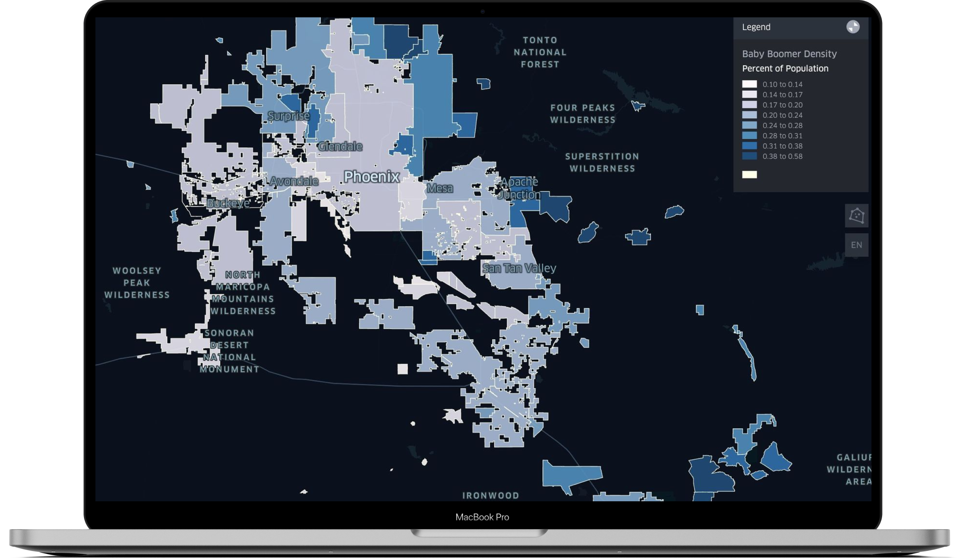Click the Glendale label on the map
Image resolution: width=959 pixels, height=560 pixels.
[x=340, y=147]
